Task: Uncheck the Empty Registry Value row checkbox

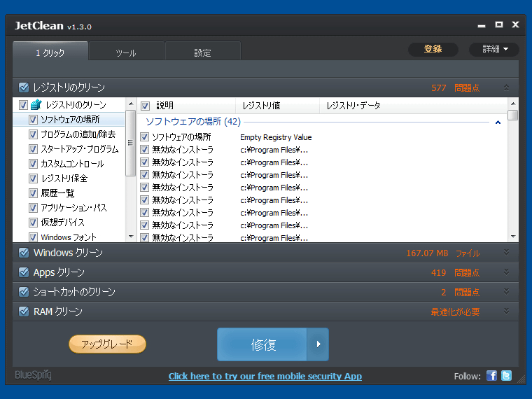Action: 144,137
